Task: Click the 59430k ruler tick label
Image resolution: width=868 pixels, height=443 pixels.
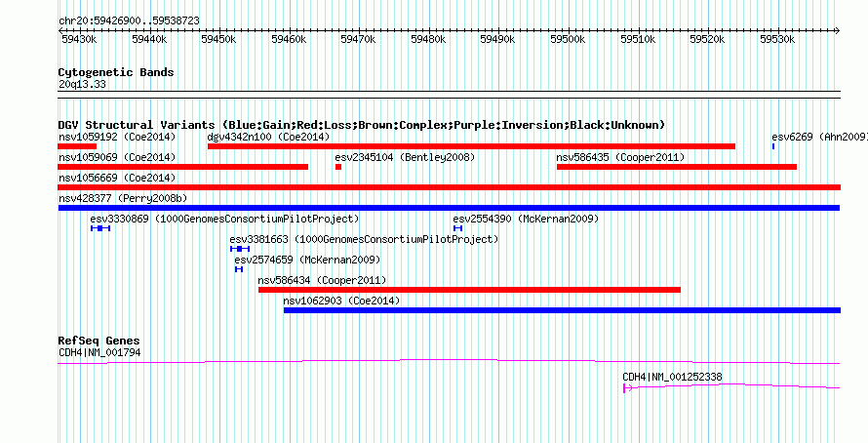Action: [80, 39]
